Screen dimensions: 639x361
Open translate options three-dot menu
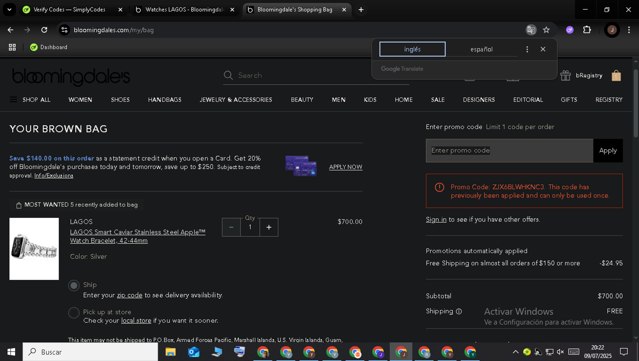coord(527,49)
